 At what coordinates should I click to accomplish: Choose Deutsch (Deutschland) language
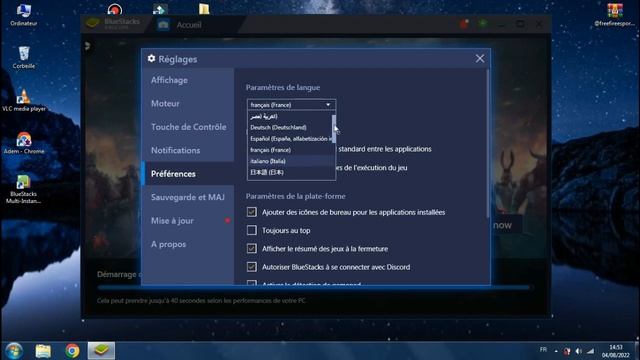[290, 127]
